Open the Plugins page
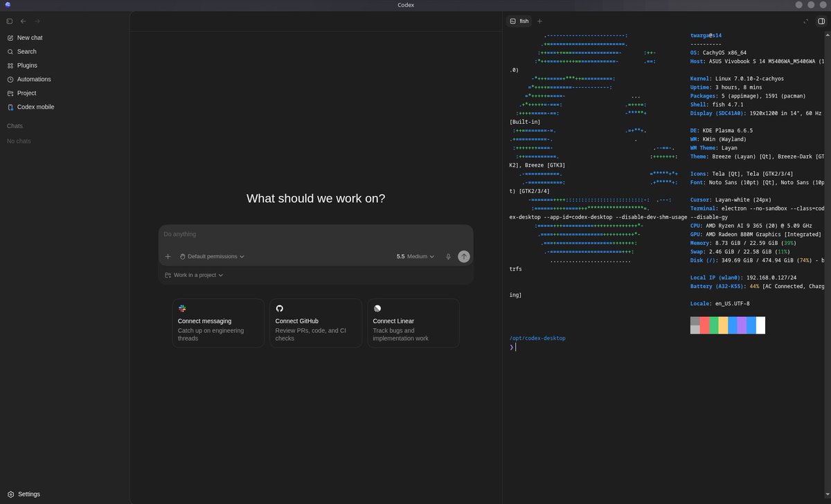831x504 pixels. [64, 66]
